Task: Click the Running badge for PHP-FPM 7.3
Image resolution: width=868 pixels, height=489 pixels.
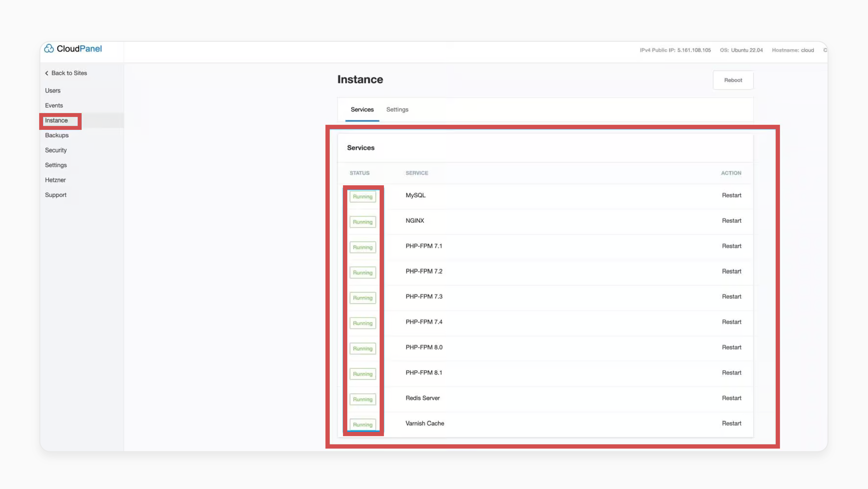Action: 363,298
